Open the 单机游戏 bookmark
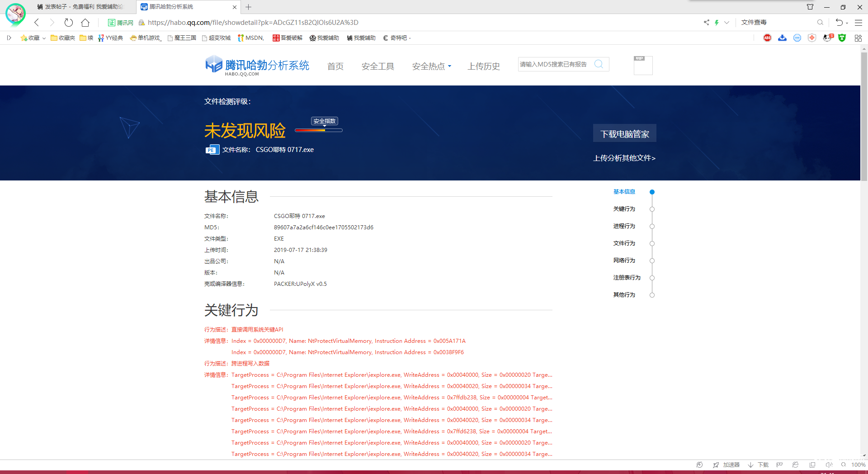This screenshot has height=474, width=868. click(x=146, y=38)
